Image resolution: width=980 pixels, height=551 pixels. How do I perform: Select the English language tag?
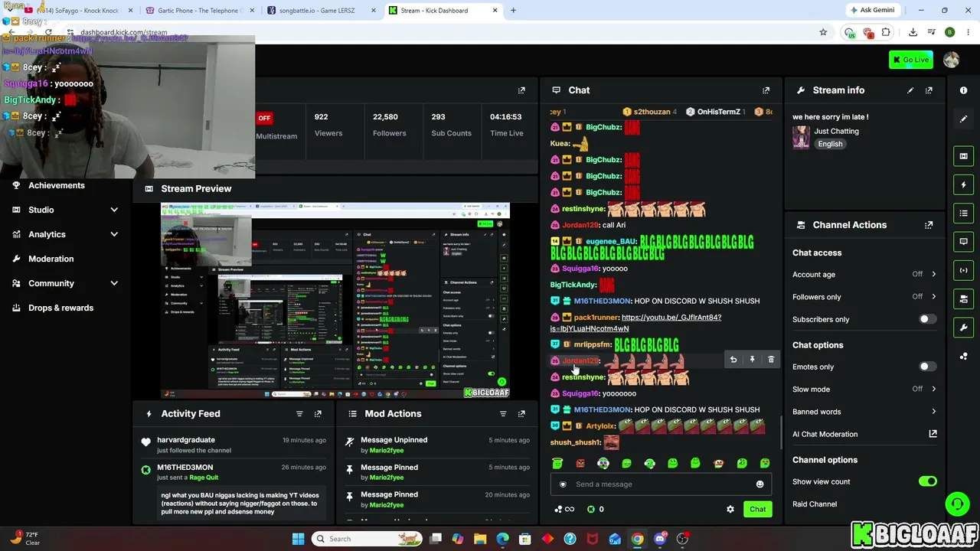tap(830, 144)
